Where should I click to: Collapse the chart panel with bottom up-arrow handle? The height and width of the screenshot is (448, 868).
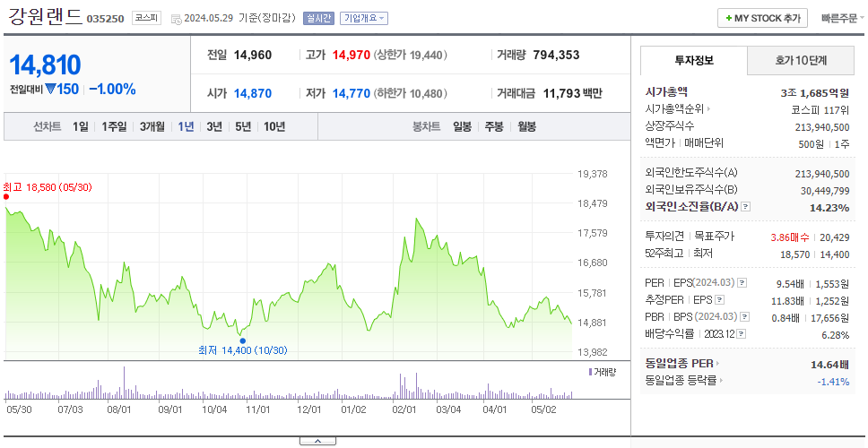pyautogui.click(x=317, y=441)
